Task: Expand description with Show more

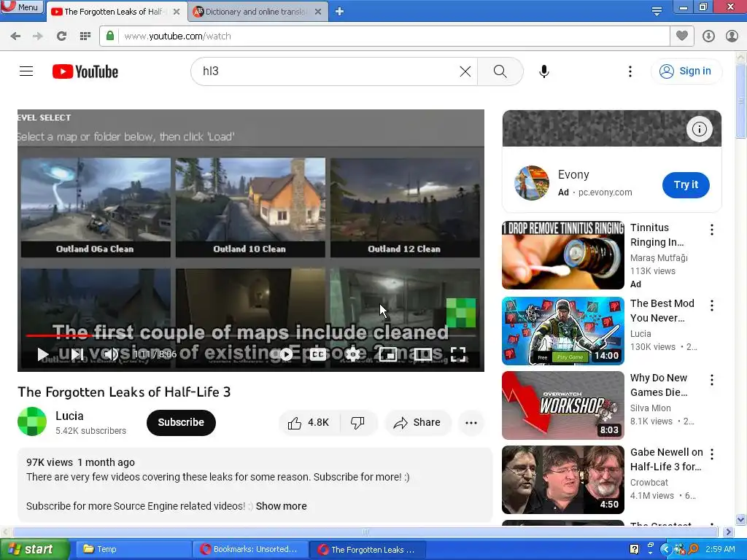Action: click(x=281, y=506)
